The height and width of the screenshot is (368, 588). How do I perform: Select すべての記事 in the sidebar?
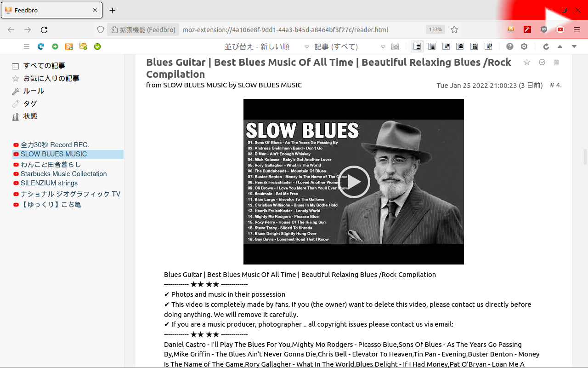pos(44,66)
